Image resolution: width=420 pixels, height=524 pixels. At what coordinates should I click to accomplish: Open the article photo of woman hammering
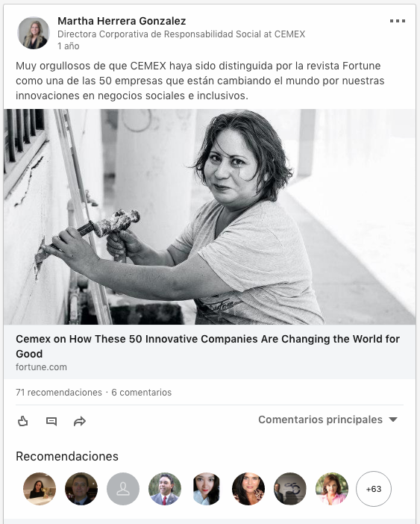210,217
